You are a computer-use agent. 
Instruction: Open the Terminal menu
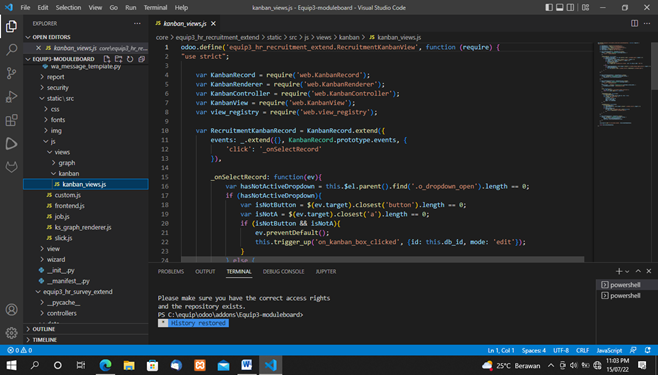[155, 8]
